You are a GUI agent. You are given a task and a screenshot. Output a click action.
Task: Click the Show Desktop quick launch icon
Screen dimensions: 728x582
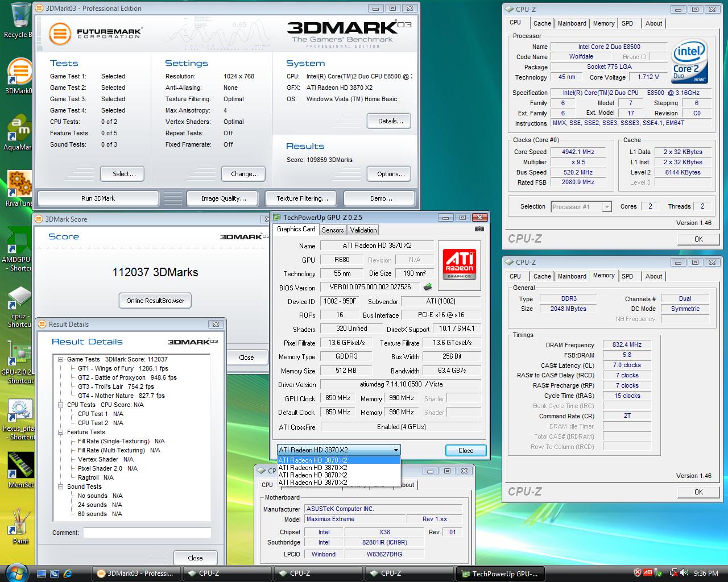(41, 573)
